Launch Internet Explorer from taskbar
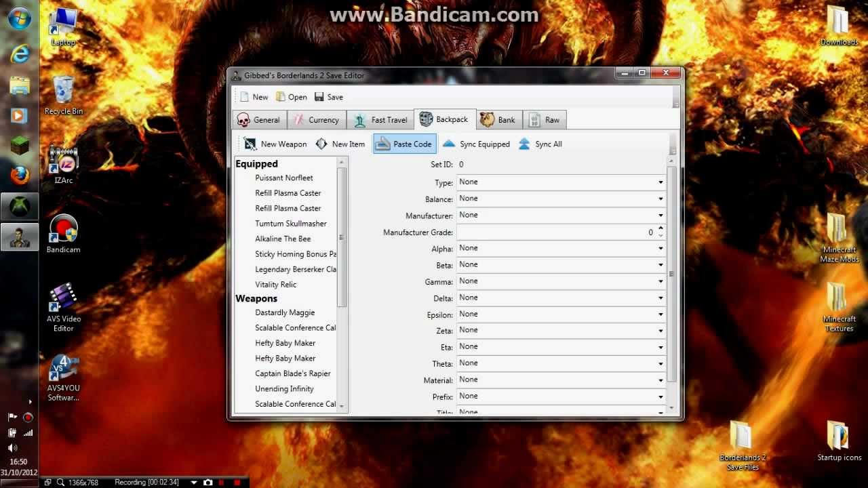The width and height of the screenshot is (868, 488). pos(20,53)
